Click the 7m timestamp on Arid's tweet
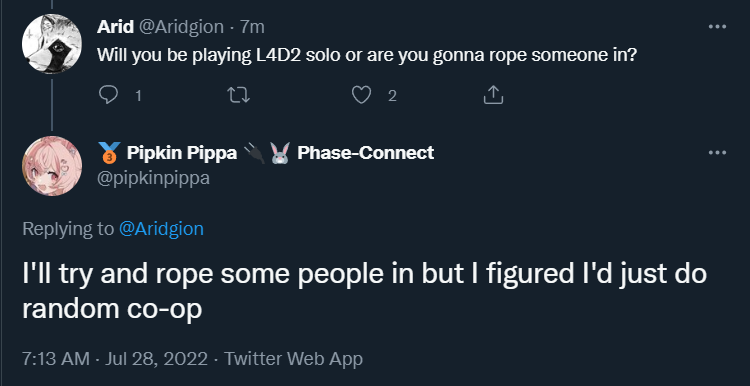The height and width of the screenshot is (386, 750). [252, 27]
